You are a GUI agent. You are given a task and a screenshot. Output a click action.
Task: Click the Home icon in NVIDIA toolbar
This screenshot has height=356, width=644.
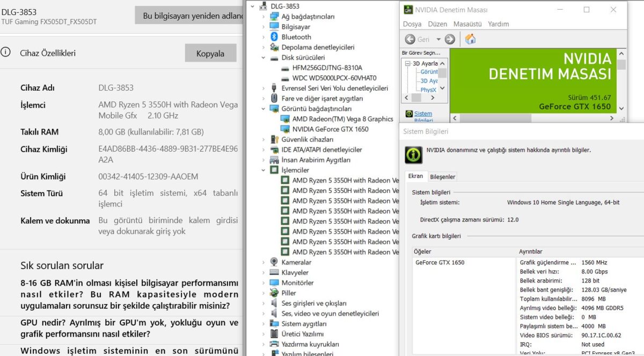[470, 39]
